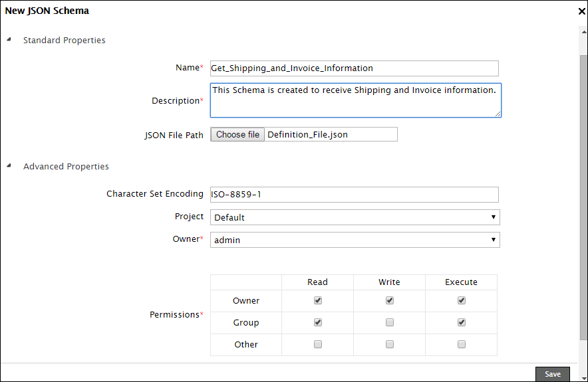Close the New JSON Schema dialog
588x382 pixels.
(581, 11)
